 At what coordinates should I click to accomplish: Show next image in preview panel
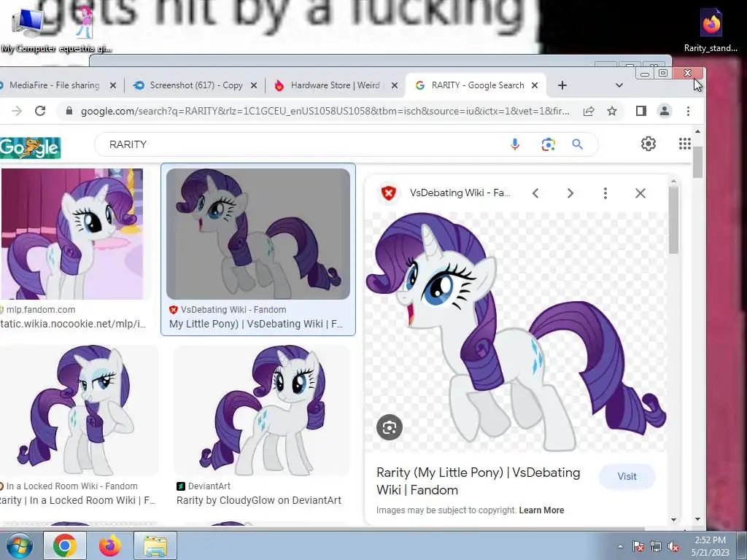[570, 192]
